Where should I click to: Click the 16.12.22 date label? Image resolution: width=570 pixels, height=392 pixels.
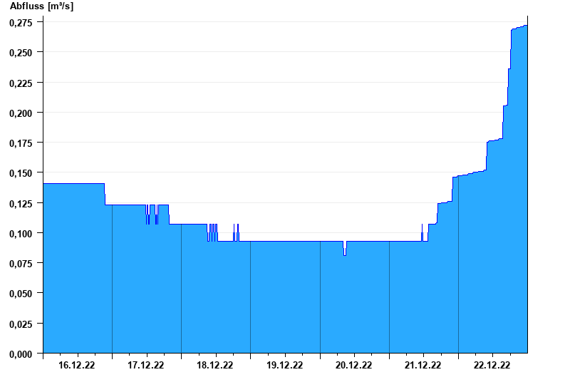coord(76,365)
